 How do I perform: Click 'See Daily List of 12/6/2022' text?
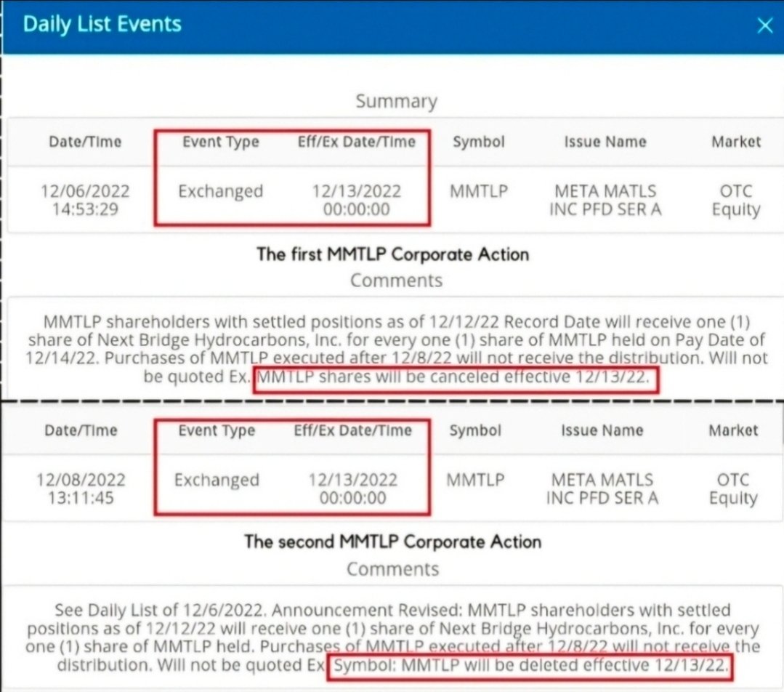coord(159,611)
